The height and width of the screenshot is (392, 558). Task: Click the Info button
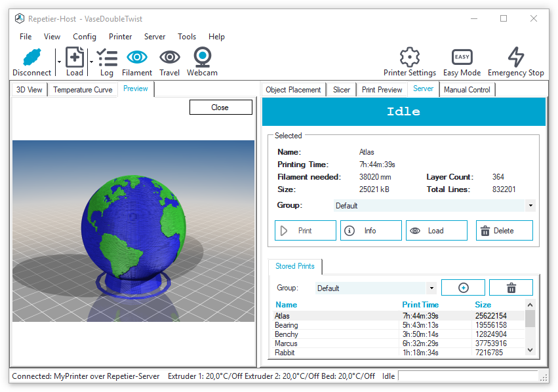coord(371,231)
